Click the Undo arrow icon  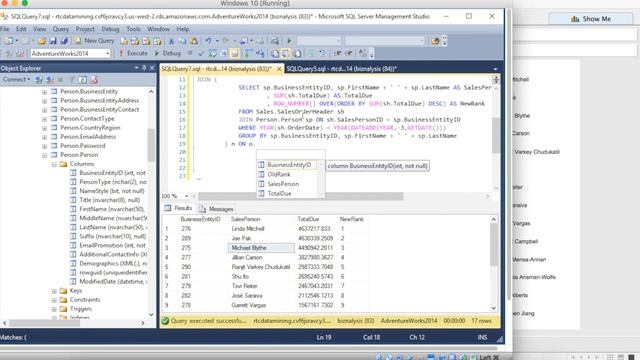(209, 41)
